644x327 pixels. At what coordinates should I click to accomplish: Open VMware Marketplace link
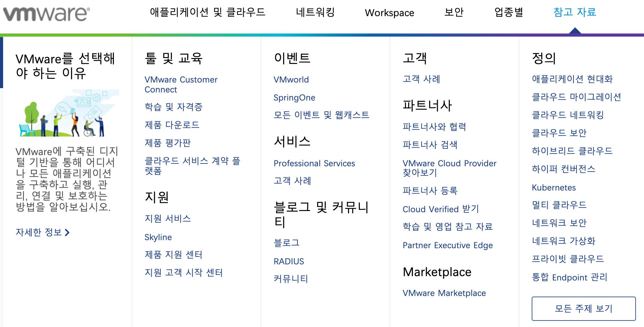coord(444,293)
